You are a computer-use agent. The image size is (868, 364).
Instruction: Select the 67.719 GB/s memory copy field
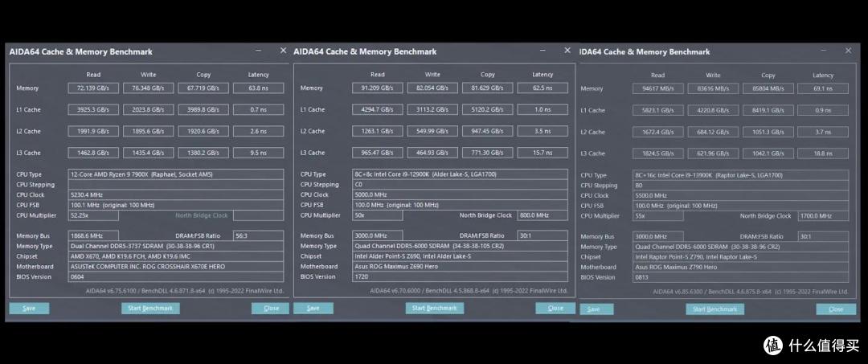[x=203, y=88]
